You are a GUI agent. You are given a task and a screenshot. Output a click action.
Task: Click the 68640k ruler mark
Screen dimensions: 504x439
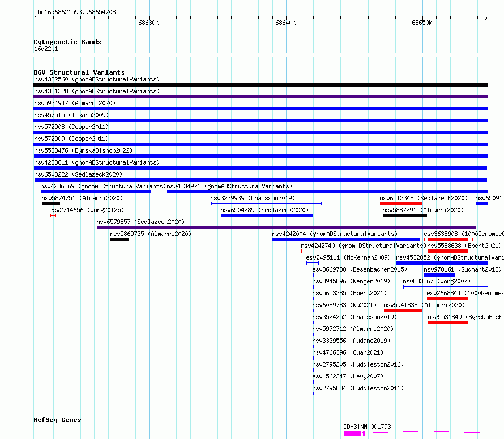285,23
